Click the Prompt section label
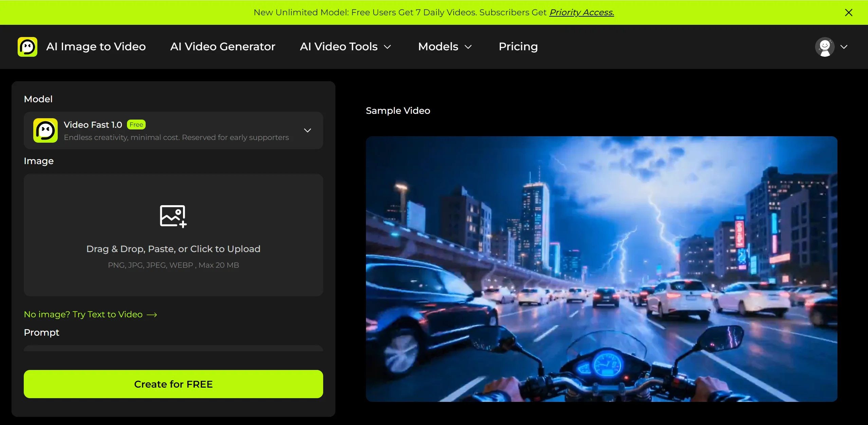 coord(41,333)
